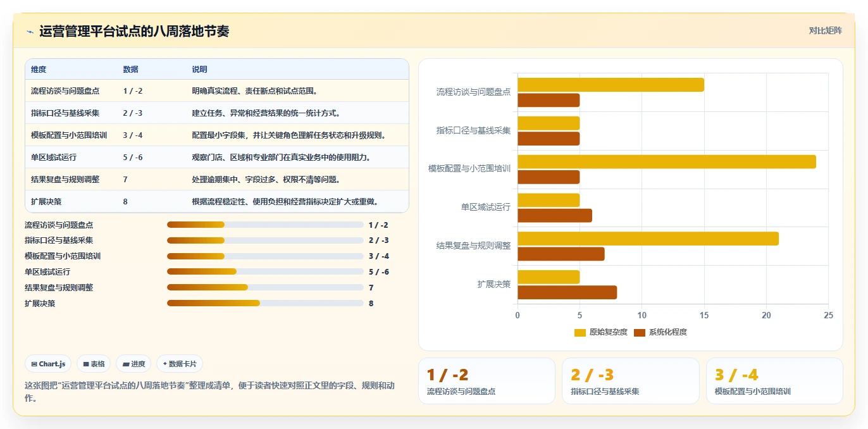
Task: Click 系统化程度 chart bar for 扩展决策
Action: point(567,292)
